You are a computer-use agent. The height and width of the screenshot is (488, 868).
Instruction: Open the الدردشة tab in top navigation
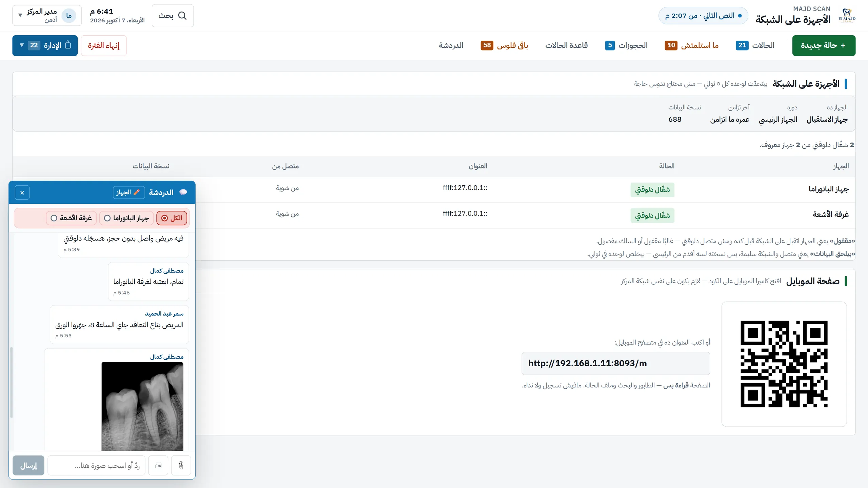point(451,45)
